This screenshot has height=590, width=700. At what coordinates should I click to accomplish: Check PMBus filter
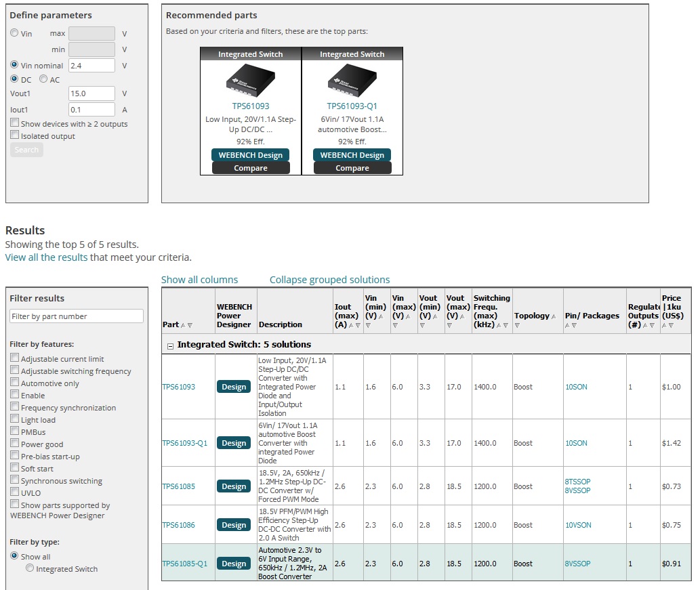tap(15, 431)
